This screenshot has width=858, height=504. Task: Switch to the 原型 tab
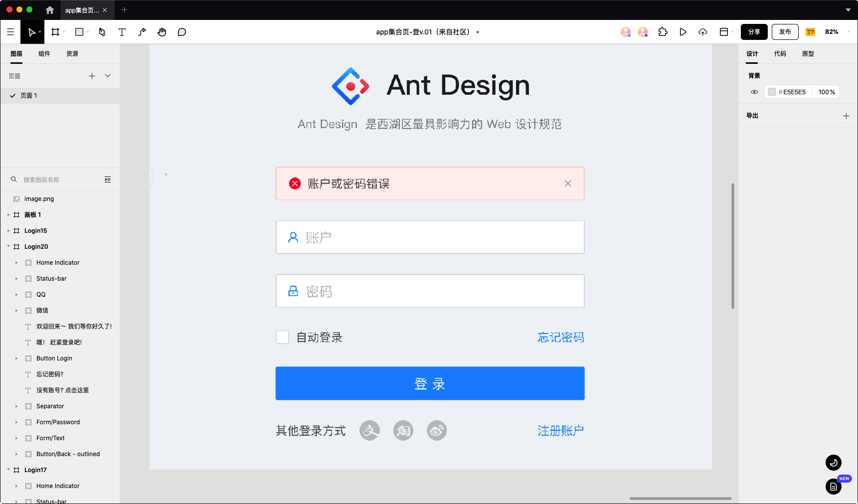click(x=808, y=54)
